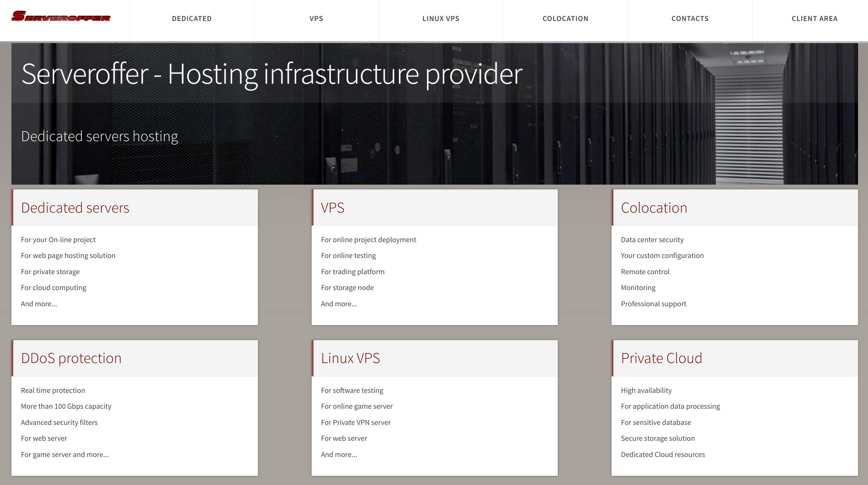Click 'Real time protection' line
The image size is (868, 485).
click(53, 390)
